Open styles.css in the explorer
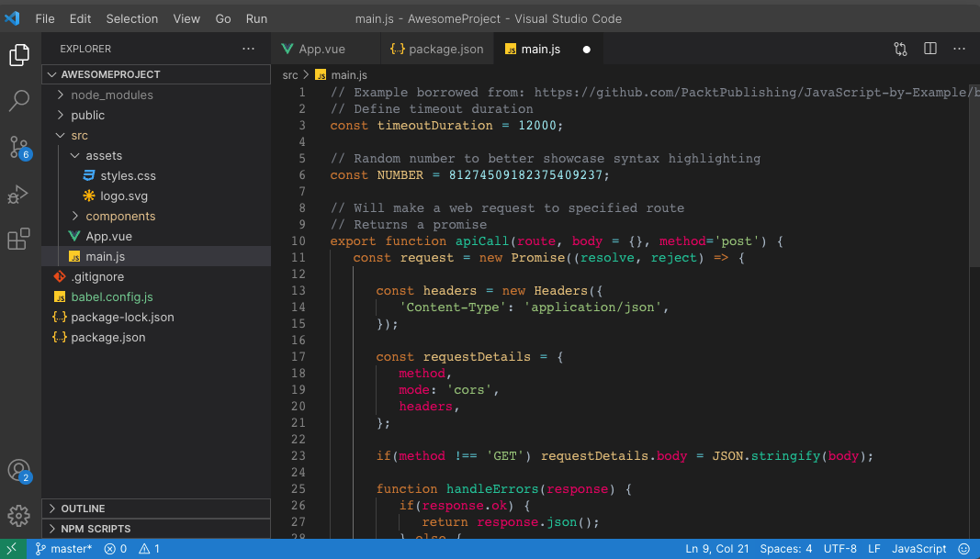The width and height of the screenshot is (980, 559). click(156, 175)
